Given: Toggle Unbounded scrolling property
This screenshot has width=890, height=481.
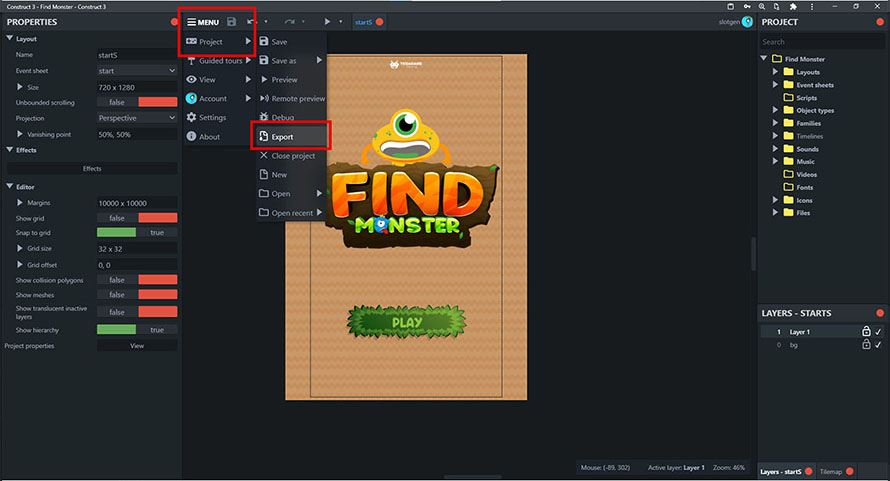Looking at the screenshot, I should tap(137, 102).
